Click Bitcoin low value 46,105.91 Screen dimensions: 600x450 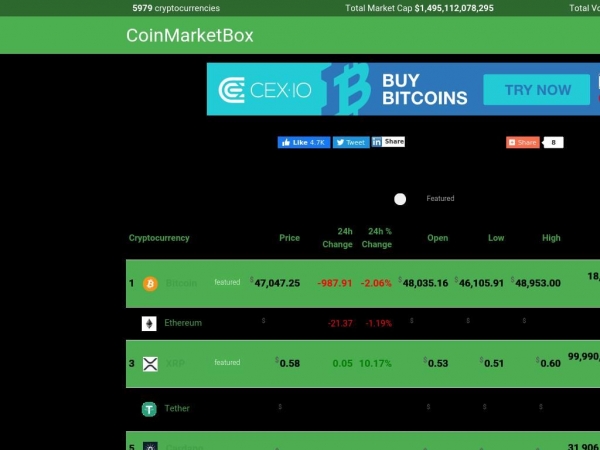click(479, 283)
